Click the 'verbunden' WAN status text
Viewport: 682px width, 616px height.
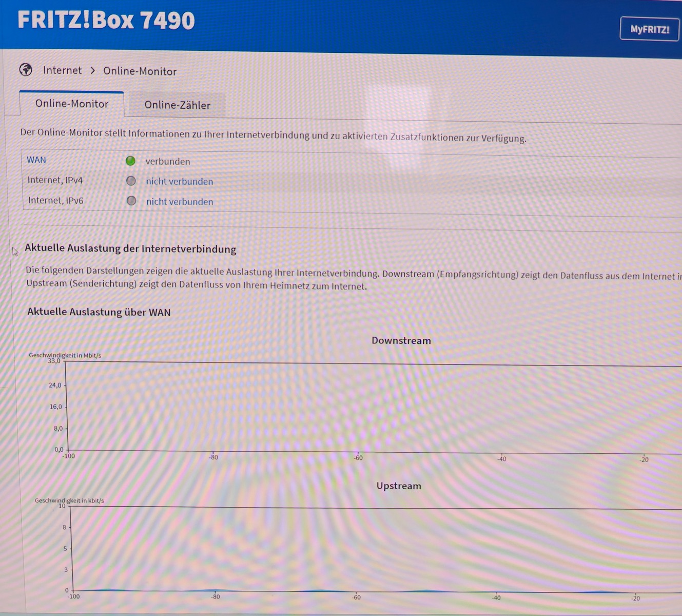[x=168, y=161]
